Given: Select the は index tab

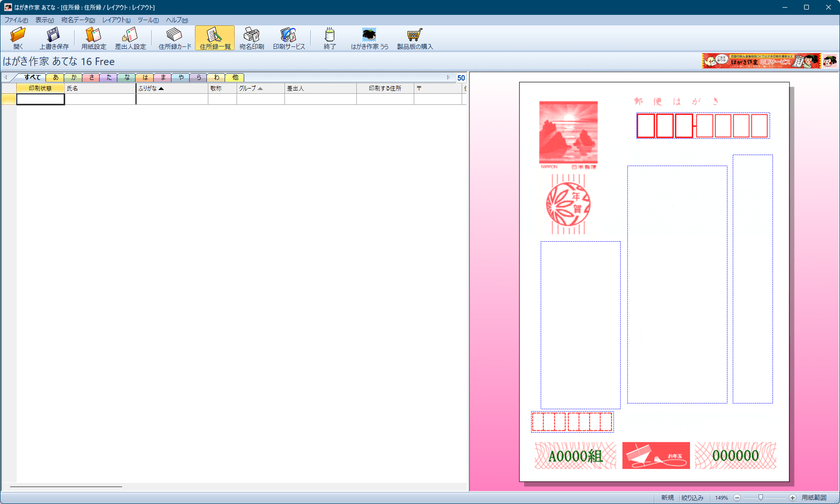Looking at the screenshot, I should [145, 78].
